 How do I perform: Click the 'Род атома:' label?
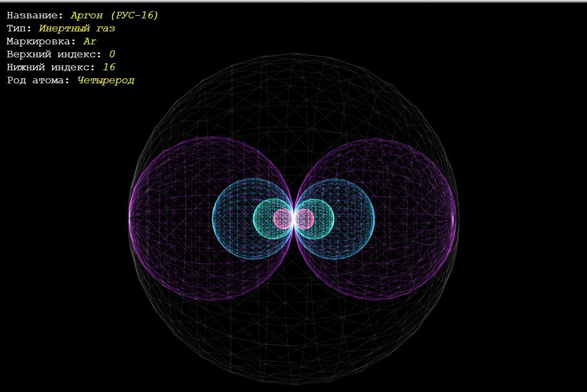pyautogui.click(x=38, y=80)
